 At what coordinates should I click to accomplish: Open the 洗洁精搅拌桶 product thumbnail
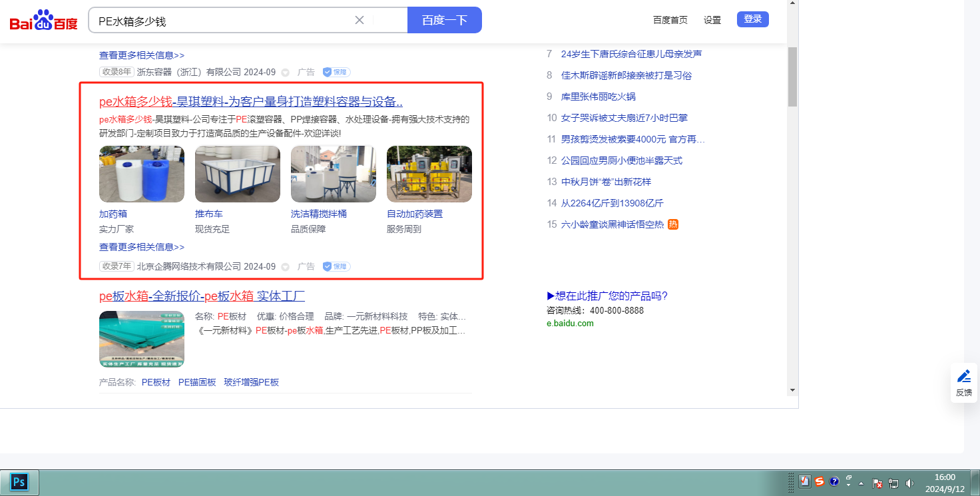pyautogui.click(x=334, y=174)
